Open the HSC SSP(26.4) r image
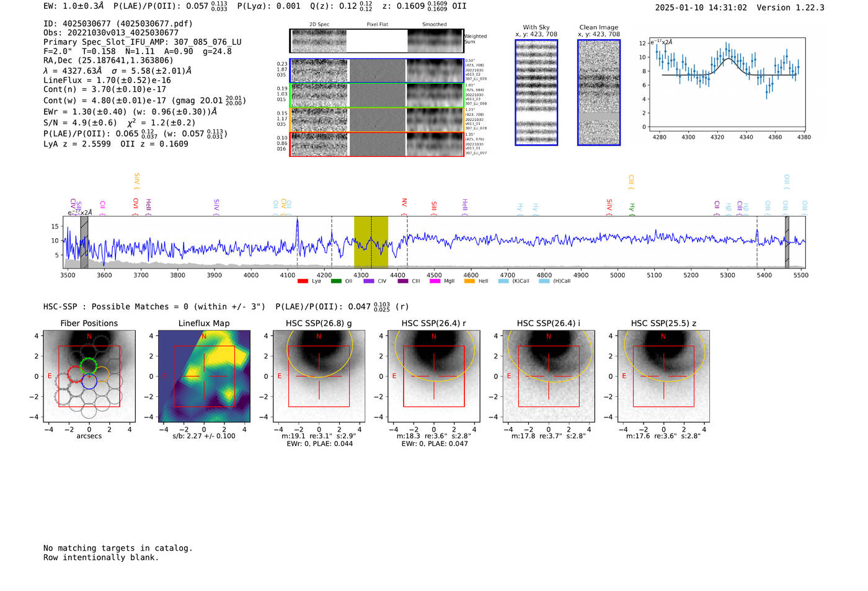This screenshot has width=868, height=591. (434, 376)
